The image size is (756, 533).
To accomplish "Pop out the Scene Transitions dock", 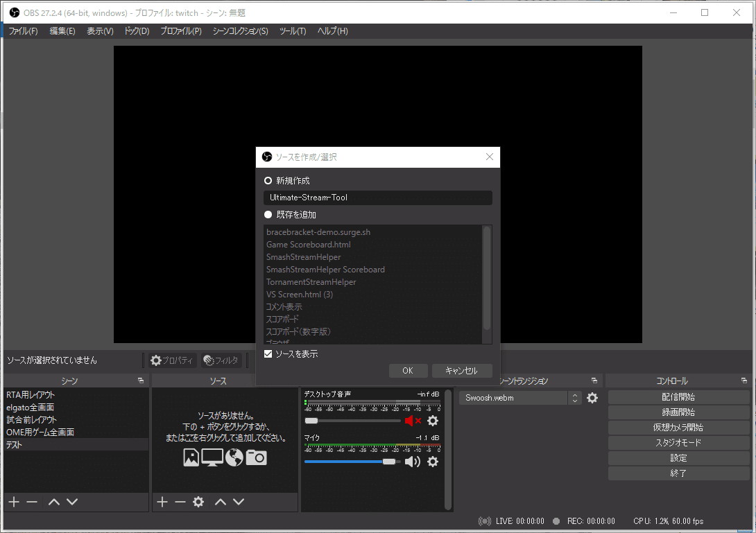I will [594, 381].
